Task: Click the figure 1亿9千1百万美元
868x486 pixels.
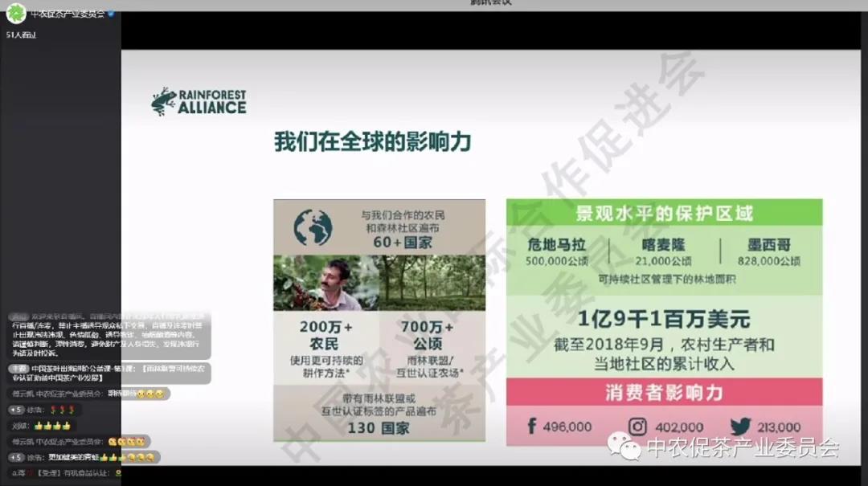Action: (664, 319)
